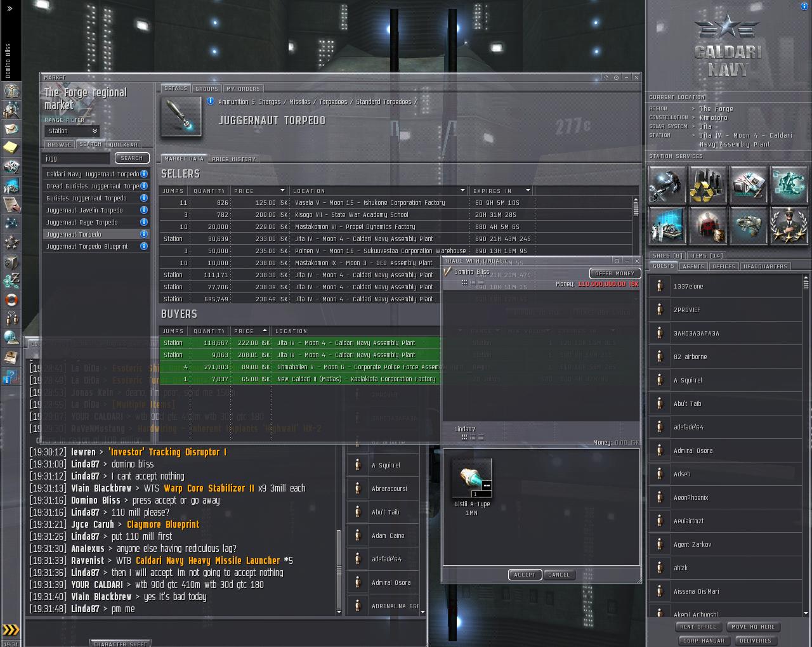Viewport: 812px width, 647px height.
Task: Switch to the Groups tab
Action: pos(207,89)
